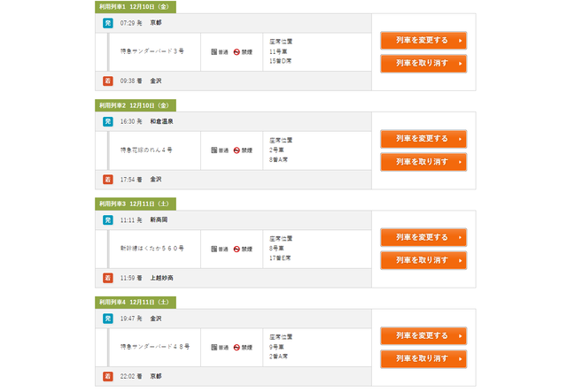The height and width of the screenshot is (392, 567).
Task: Click the train name 特急花嫁のれん4号
Action: point(146,150)
